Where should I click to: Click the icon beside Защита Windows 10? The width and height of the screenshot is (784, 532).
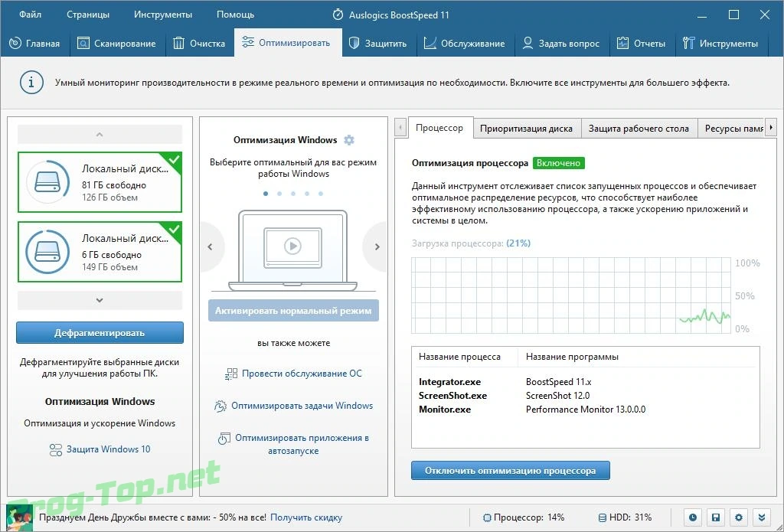[x=55, y=449]
